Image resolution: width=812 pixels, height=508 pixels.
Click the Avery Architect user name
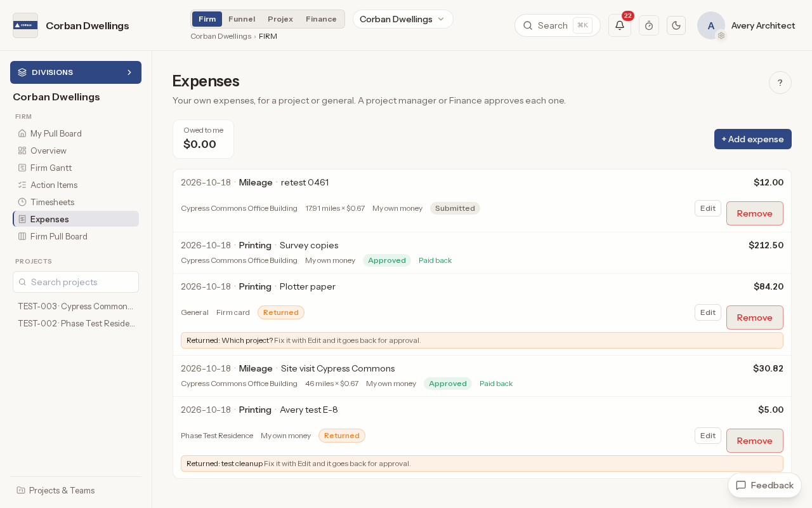pos(763,25)
